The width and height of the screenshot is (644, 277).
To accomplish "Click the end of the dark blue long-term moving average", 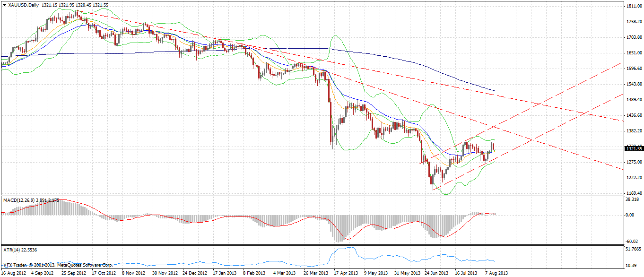I will point(494,90).
